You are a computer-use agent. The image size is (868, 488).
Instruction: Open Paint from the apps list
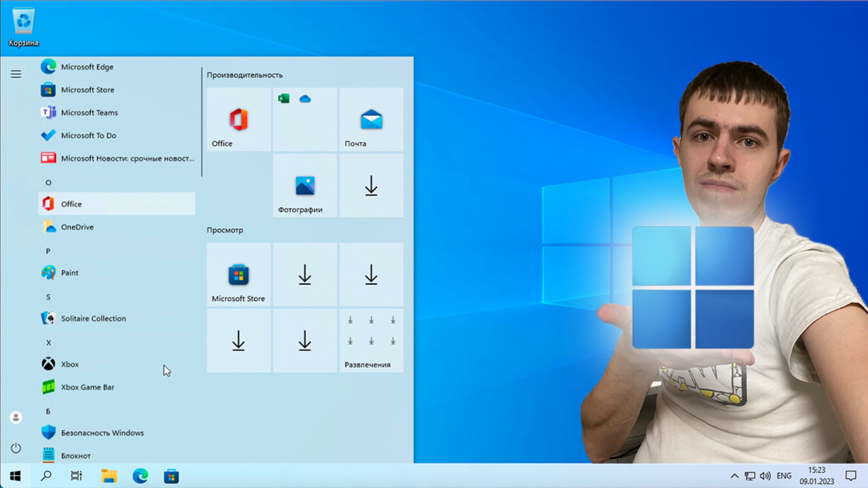pyautogui.click(x=69, y=273)
